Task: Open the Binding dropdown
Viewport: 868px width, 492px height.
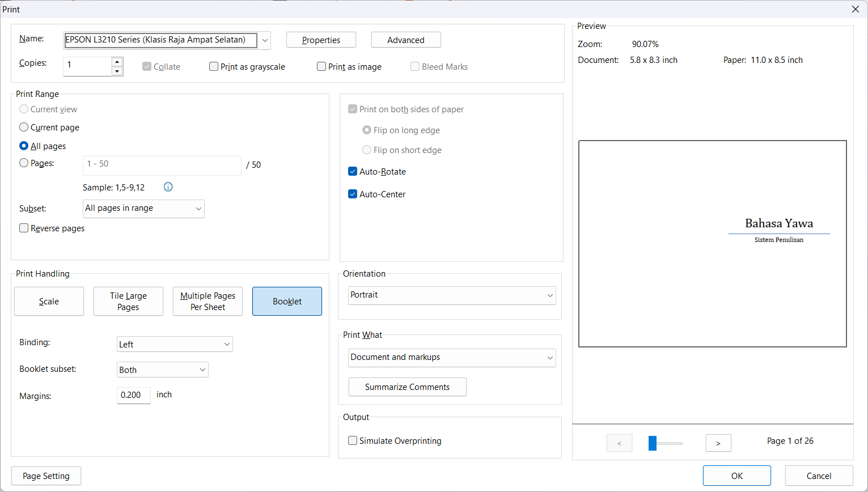Action: tap(175, 344)
